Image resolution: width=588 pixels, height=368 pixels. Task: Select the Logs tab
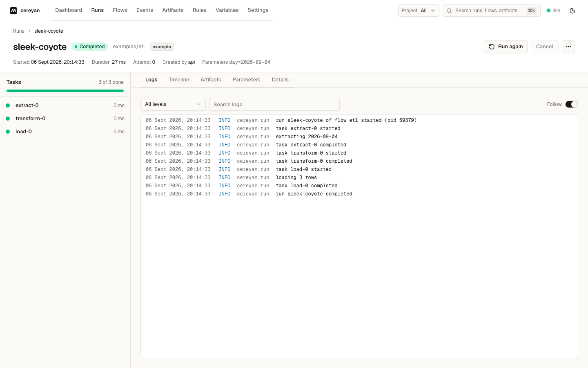(151, 80)
